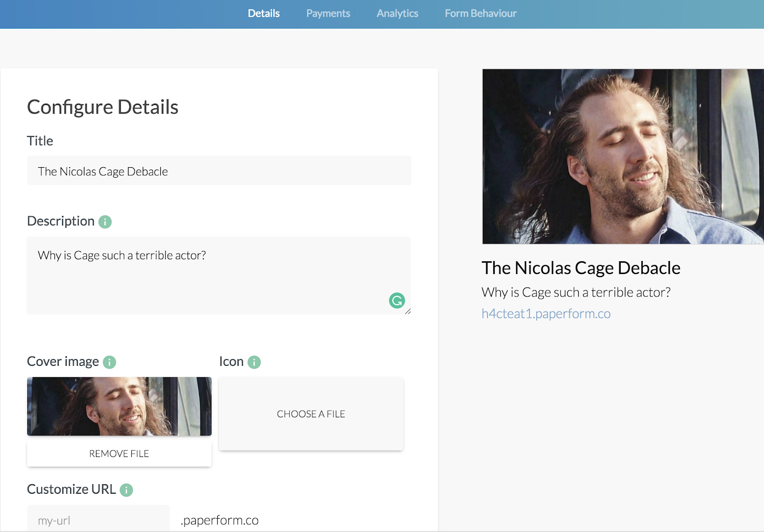The width and height of the screenshot is (764, 532).
Task: Click the preview description text
Action: 576,292
